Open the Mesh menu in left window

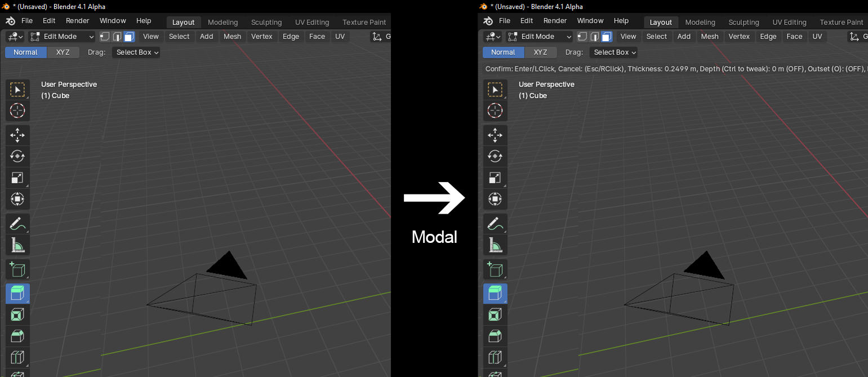click(x=232, y=37)
